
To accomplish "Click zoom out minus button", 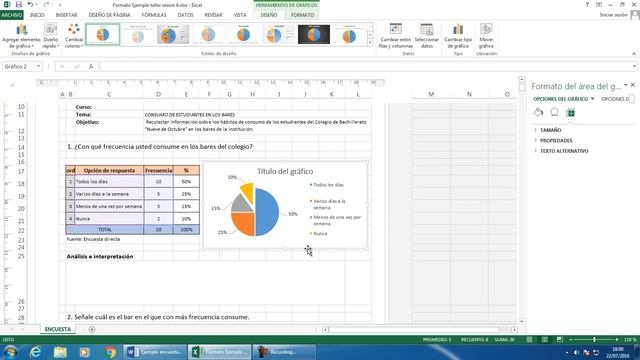I will tap(571, 340).
